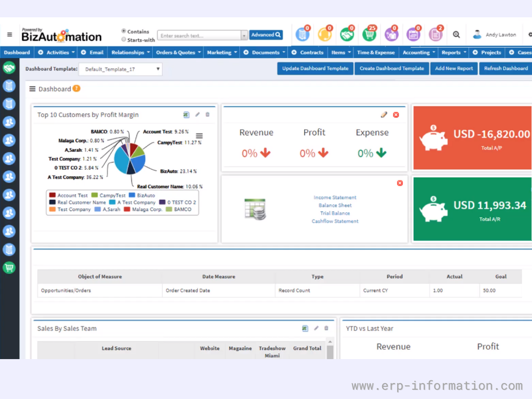Edit the Revenue Profit Expense widget

[x=384, y=114]
